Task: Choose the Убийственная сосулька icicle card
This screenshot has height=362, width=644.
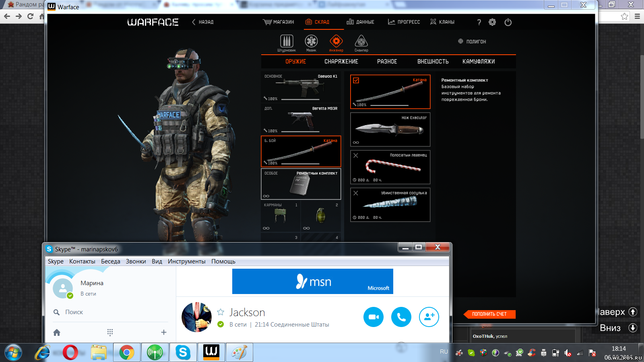Action: pyautogui.click(x=390, y=205)
